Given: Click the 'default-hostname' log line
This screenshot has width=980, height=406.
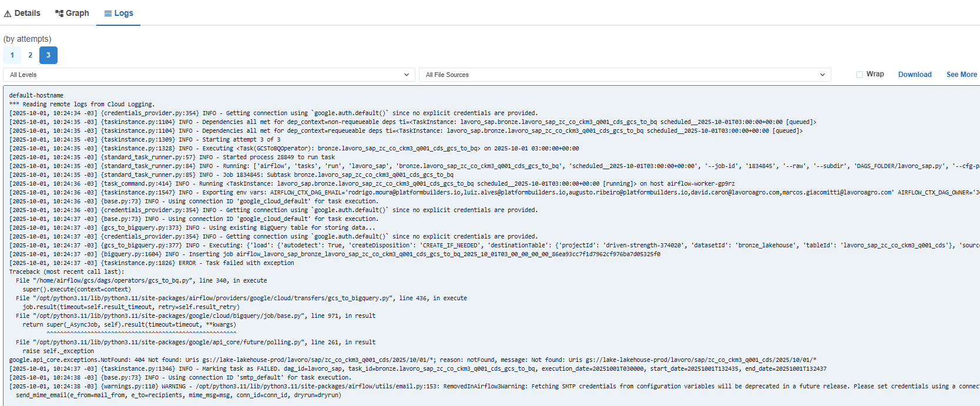Looking at the screenshot, I should coord(36,95).
